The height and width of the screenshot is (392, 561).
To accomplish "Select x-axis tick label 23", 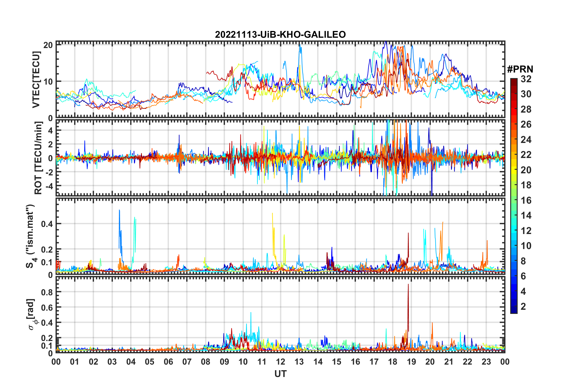I will (486, 362).
